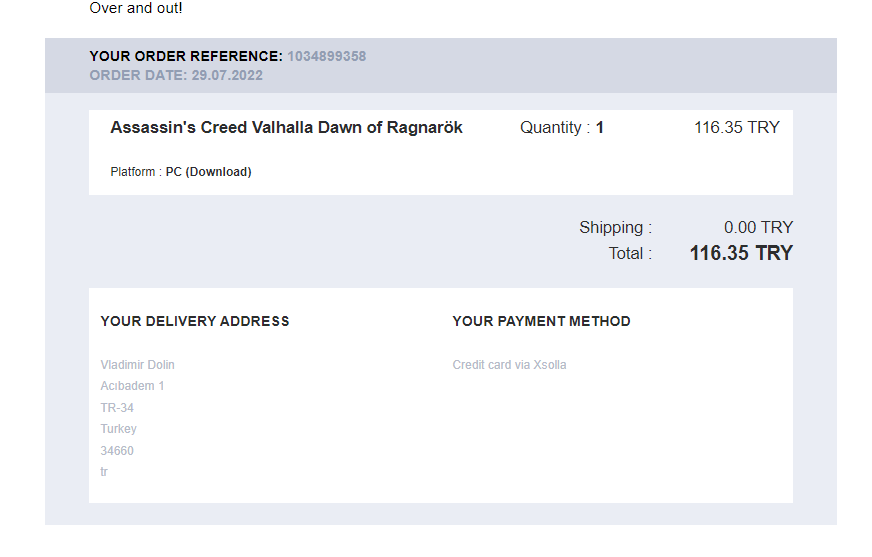872x557 pixels.
Task: Click the Assassin's Creed Valhalla product title
Action: pyautogui.click(x=286, y=128)
